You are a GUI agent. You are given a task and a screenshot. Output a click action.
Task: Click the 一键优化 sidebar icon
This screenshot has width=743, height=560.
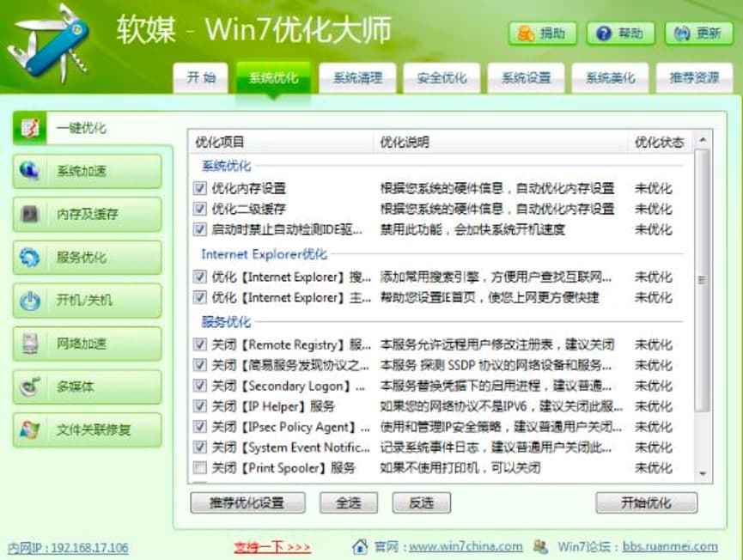[x=29, y=128]
